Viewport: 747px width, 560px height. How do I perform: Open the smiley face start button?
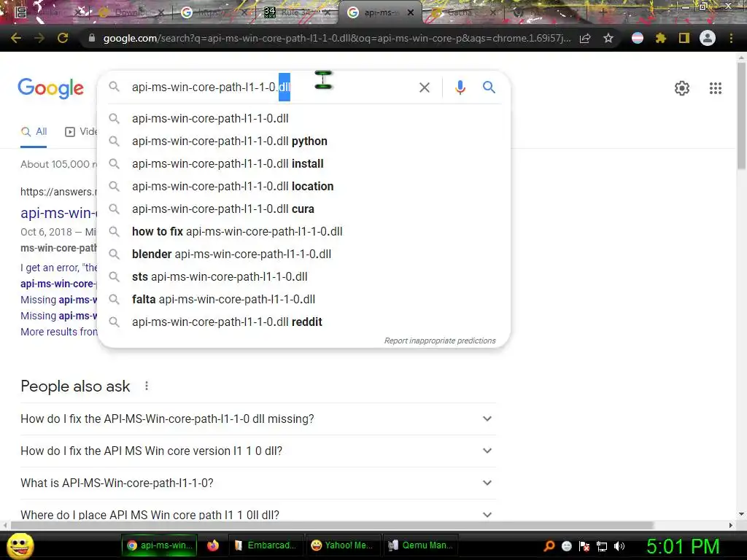[20, 545]
